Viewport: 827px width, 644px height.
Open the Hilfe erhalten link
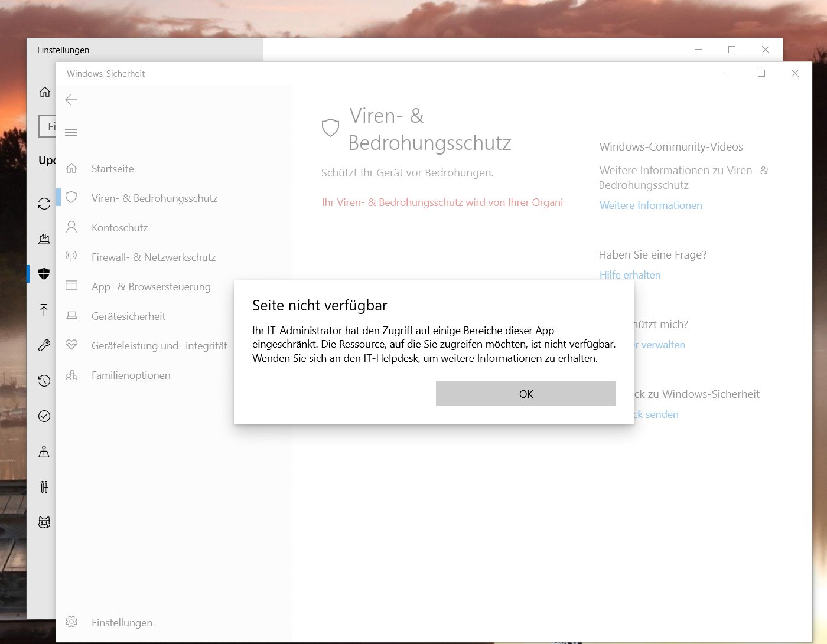click(630, 275)
